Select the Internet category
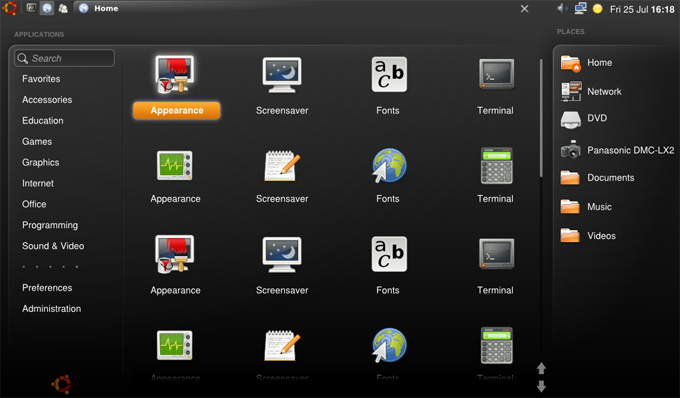 pos(38,183)
